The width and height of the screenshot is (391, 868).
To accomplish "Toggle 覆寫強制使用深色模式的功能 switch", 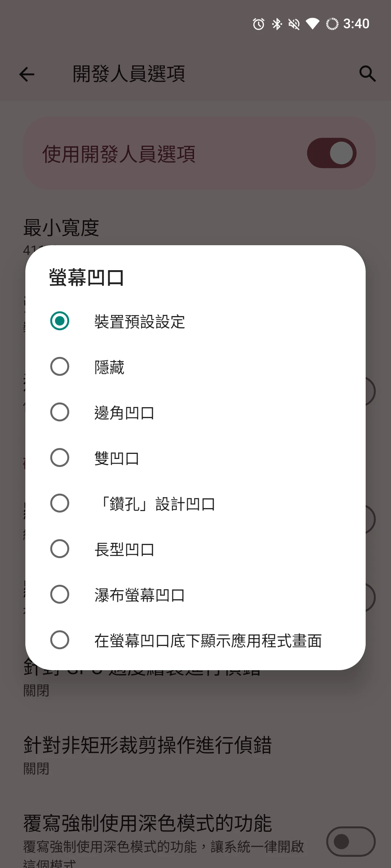I will (350, 841).
